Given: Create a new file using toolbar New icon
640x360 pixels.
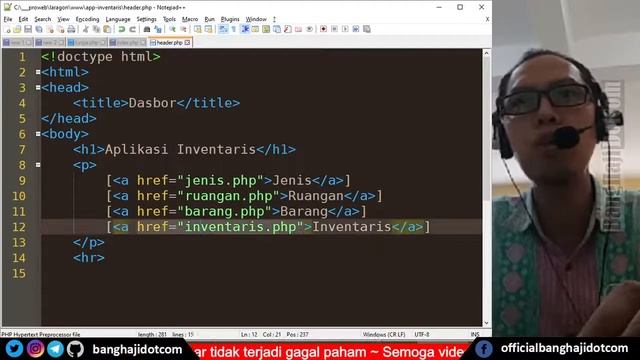Looking at the screenshot, I should tap(7, 29).
